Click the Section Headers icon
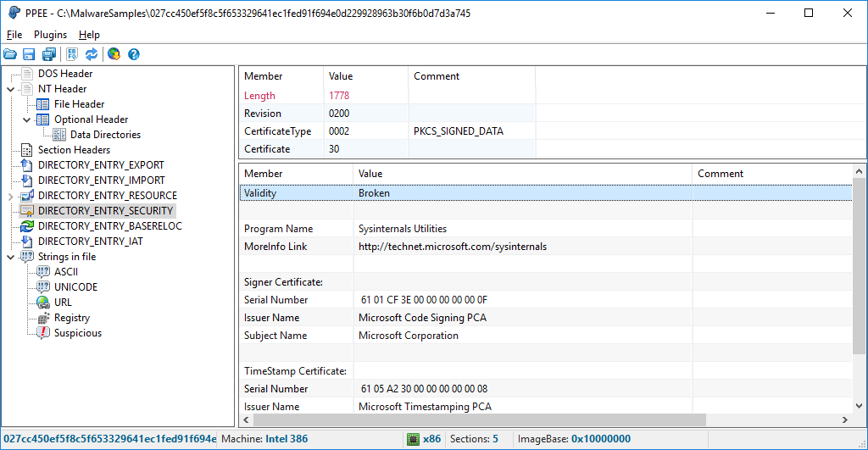This screenshot has width=868, height=450. pyautogui.click(x=26, y=150)
